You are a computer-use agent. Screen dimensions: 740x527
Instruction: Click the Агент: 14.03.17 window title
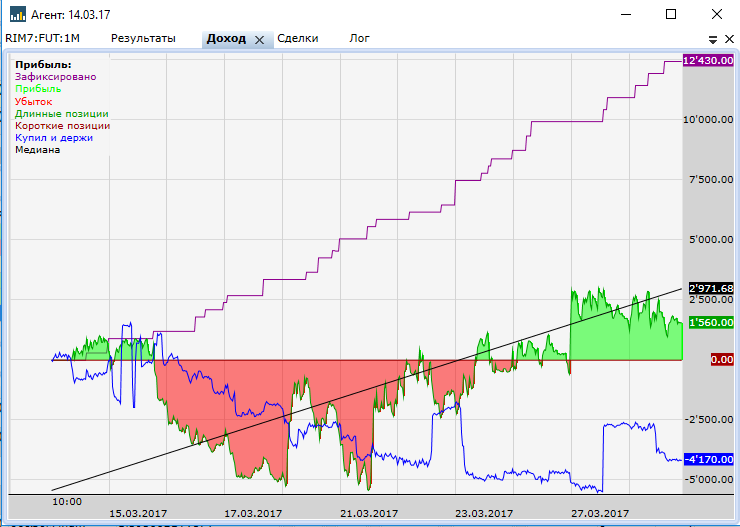click(x=71, y=15)
